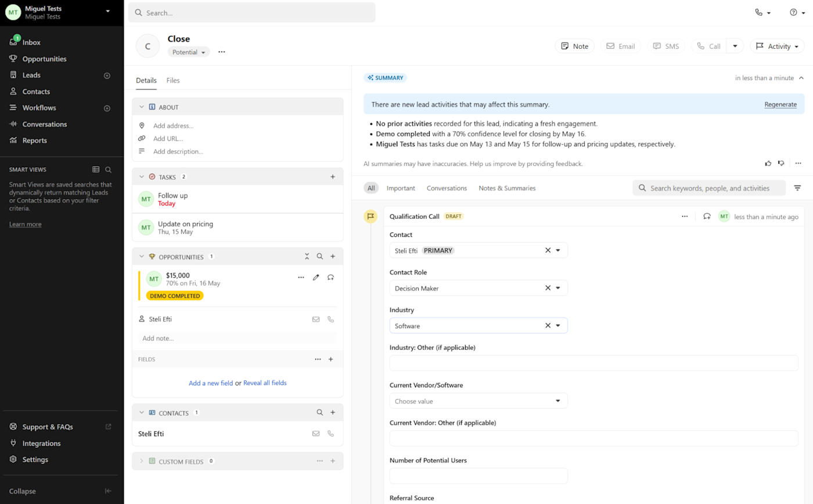Open the Leads section
This screenshot has height=504, width=813.
click(31, 75)
